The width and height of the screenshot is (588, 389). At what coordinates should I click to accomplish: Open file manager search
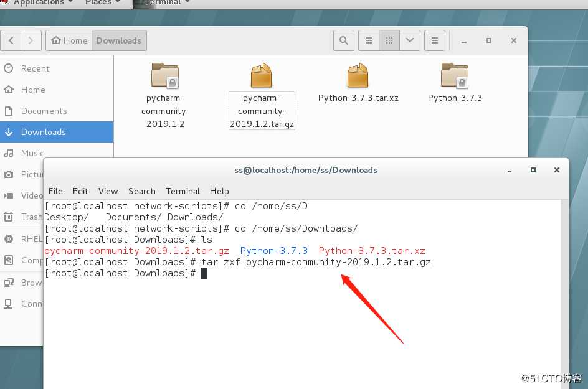point(343,40)
